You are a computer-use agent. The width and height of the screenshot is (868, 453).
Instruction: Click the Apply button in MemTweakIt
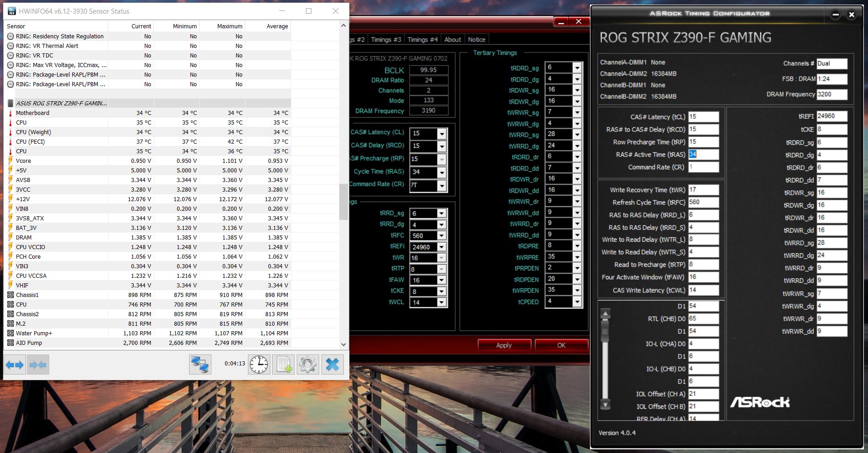click(504, 345)
